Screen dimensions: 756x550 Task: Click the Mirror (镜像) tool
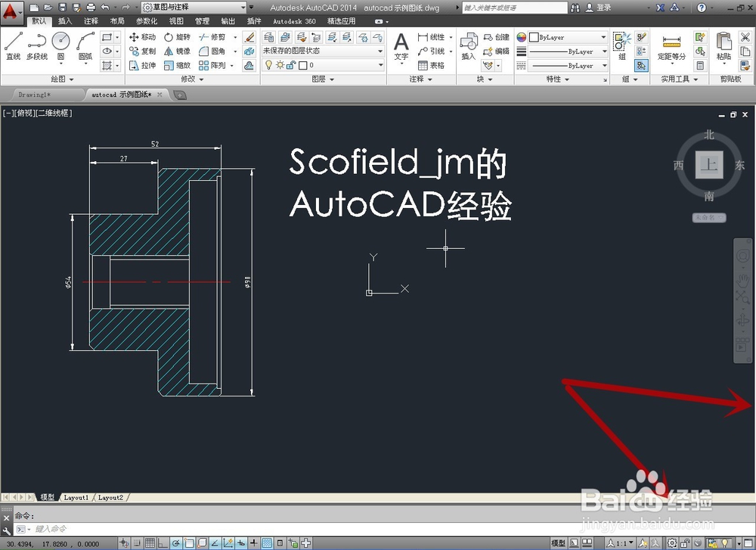tap(177, 51)
